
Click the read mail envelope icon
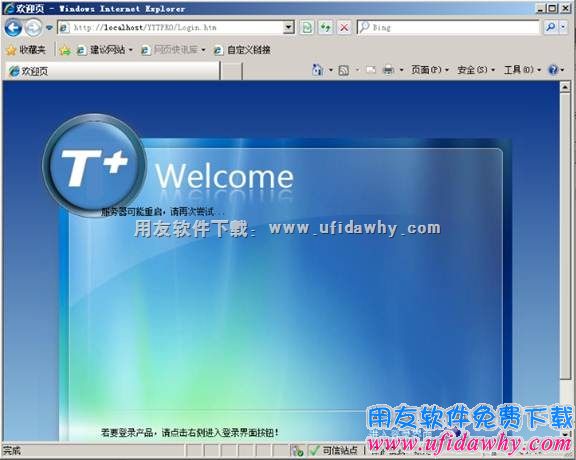click(371, 70)
